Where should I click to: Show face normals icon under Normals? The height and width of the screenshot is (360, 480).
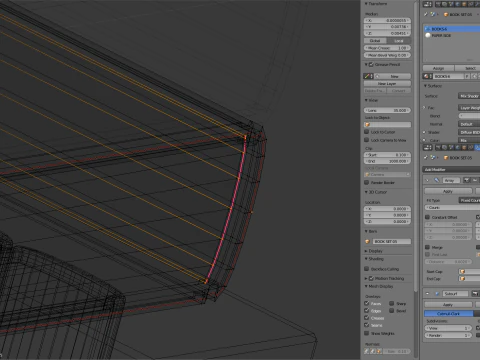coord(379,351)
